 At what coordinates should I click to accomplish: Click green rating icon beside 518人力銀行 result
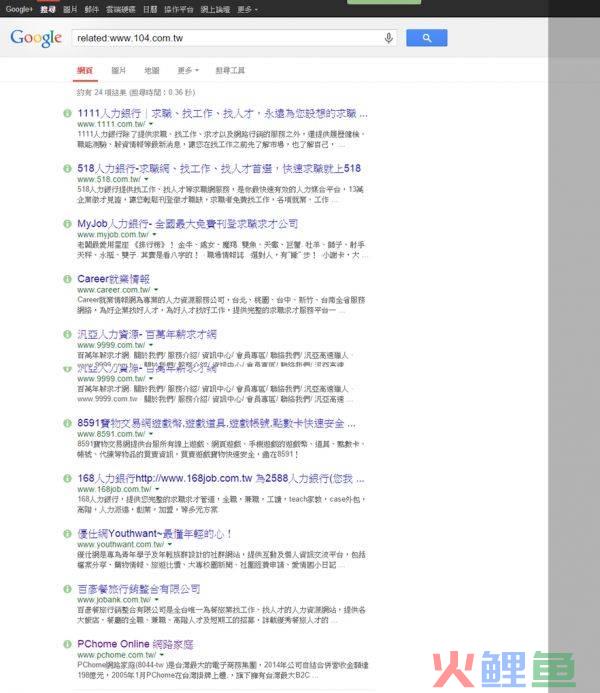(67, 168)
